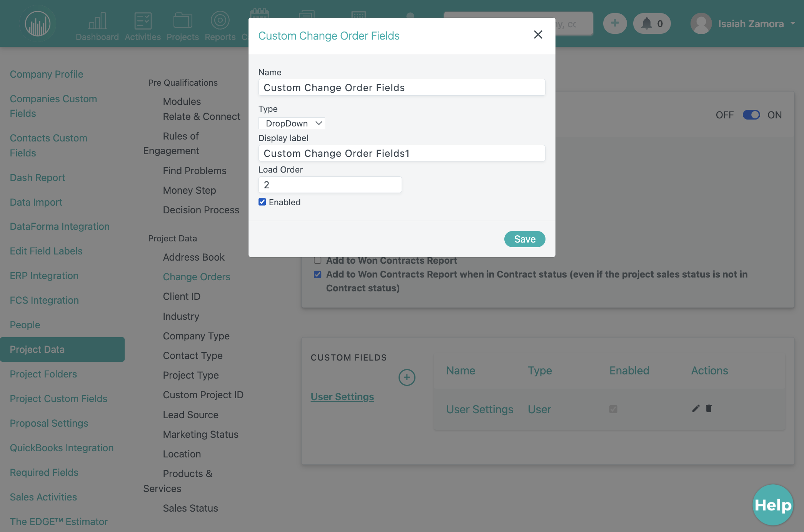Click the Enabled checkbox in the User Settings row

[x=613, y=409]
